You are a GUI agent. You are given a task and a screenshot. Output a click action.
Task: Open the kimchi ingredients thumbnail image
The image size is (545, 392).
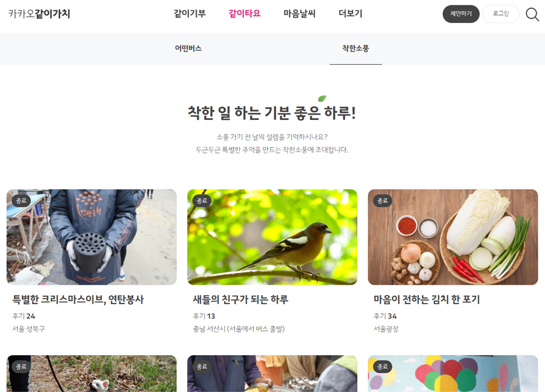click(x=453, y=238)
